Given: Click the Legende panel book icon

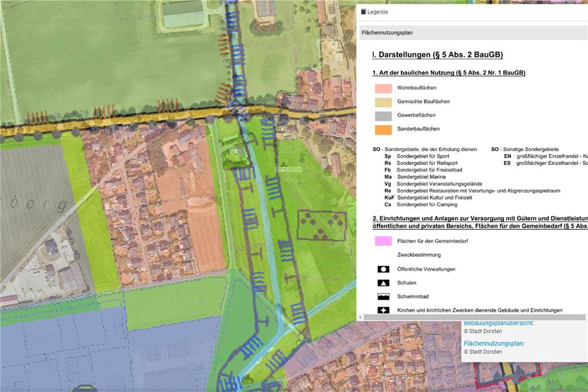Looking at the screenshot, I should click(363, 11).
